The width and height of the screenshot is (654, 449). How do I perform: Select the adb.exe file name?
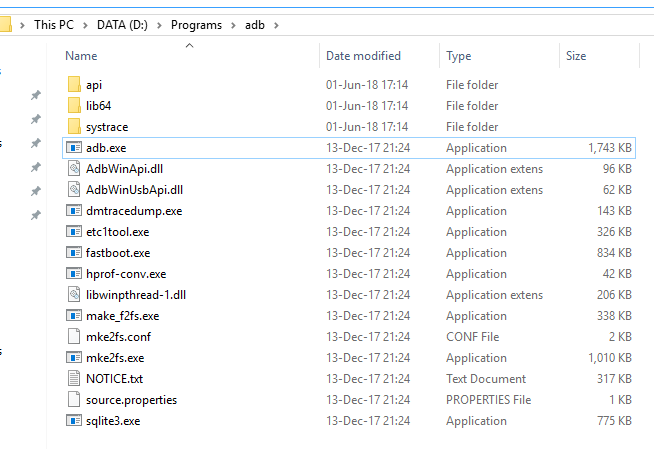106,148
